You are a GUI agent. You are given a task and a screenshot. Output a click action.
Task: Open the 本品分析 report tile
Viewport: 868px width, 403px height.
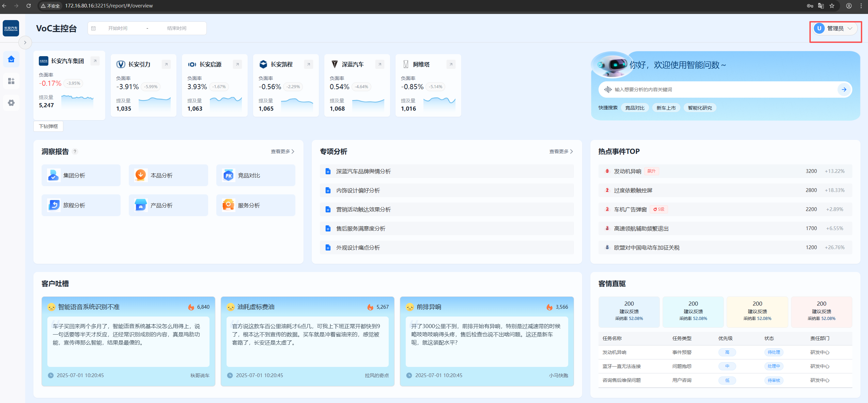point(168,175)
